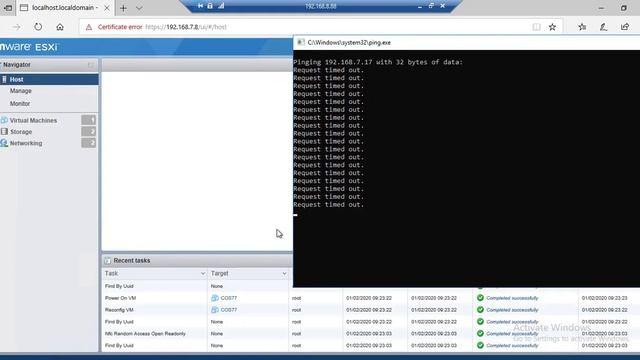Open CO377 target link in Reconfig VM row
This screenshot has height=360, width=640.
pyautogui.click(x=229, y=310)
